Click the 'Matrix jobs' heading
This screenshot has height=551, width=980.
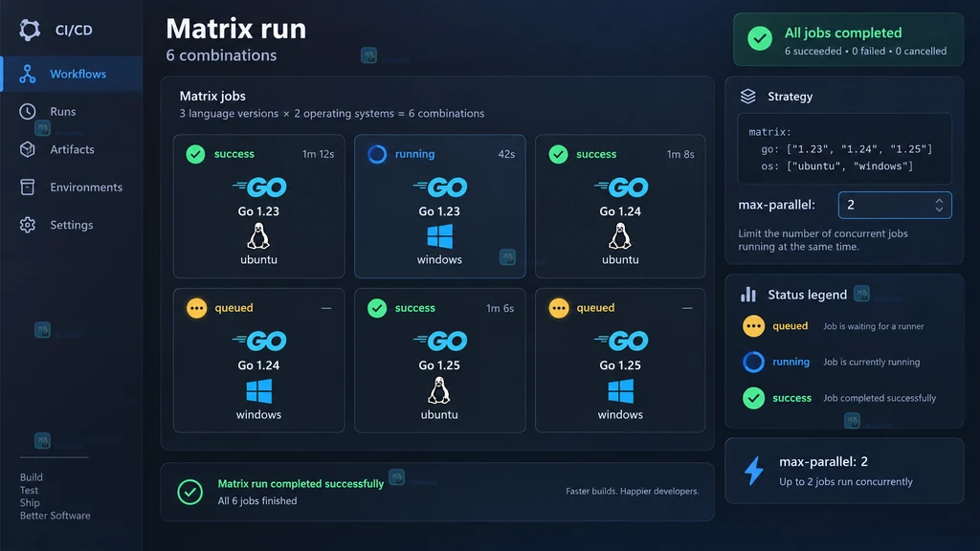click(x=212, y=97)
